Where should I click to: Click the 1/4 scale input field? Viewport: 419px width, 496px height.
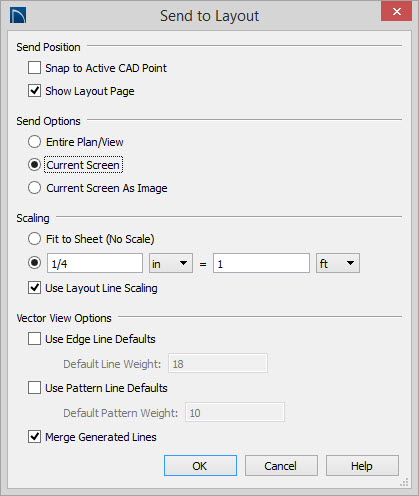click(x=95, y=263)
